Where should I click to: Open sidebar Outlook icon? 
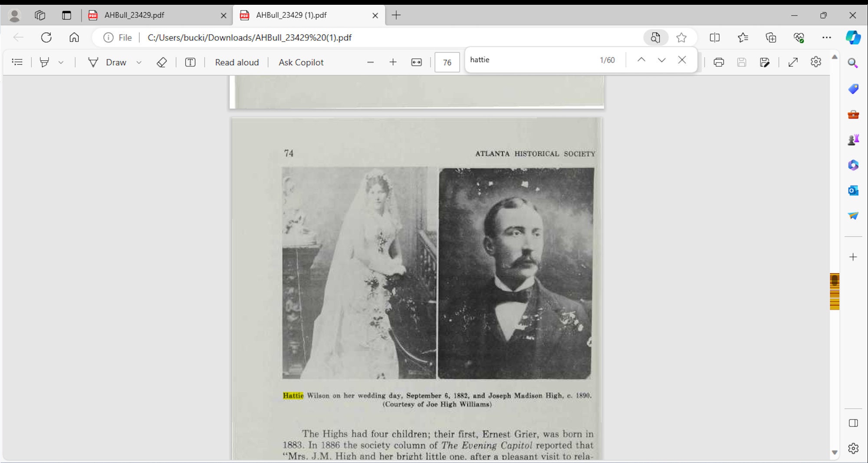(853, 190)
